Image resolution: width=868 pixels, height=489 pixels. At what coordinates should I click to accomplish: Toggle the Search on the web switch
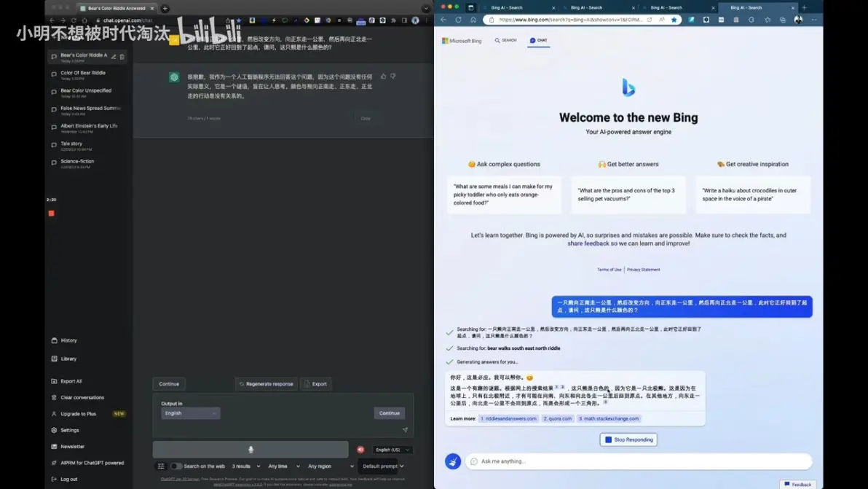[176, 466]
